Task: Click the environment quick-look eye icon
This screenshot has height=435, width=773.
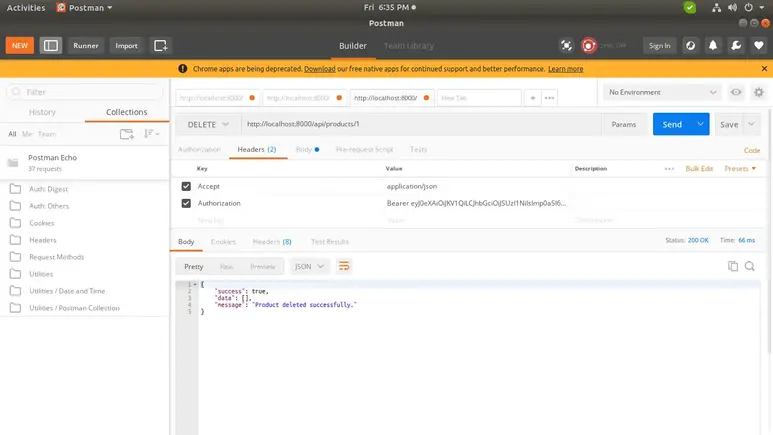Action: 736,92
